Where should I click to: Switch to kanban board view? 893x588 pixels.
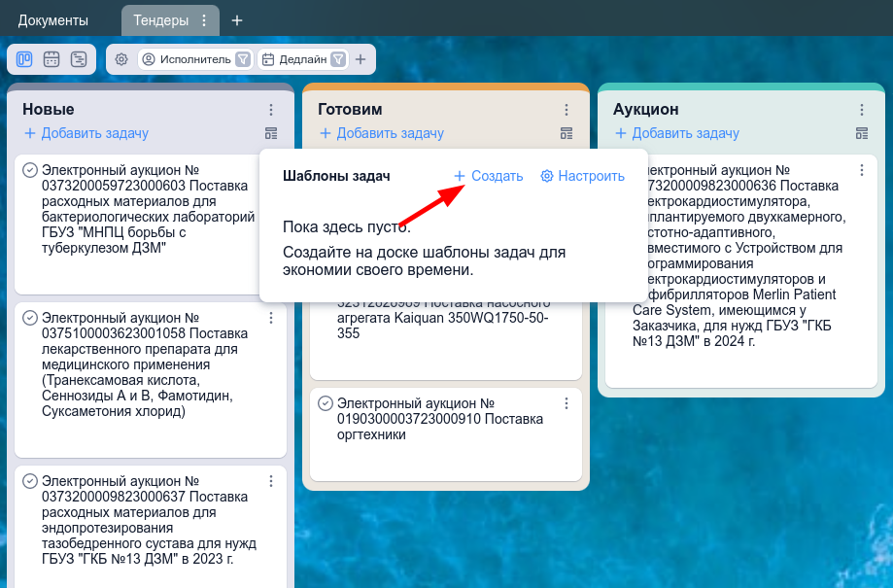point(23,59)
